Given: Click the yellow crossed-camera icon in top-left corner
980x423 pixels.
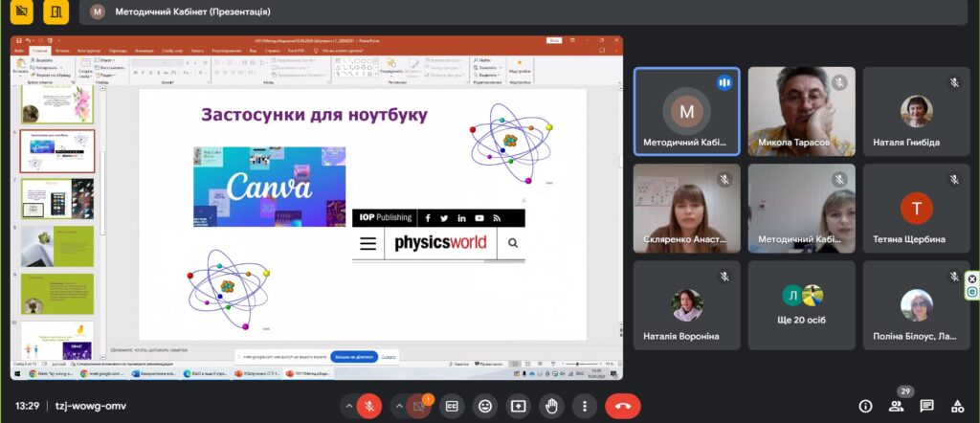Looking at the screenshot, I should pos(22,11).
